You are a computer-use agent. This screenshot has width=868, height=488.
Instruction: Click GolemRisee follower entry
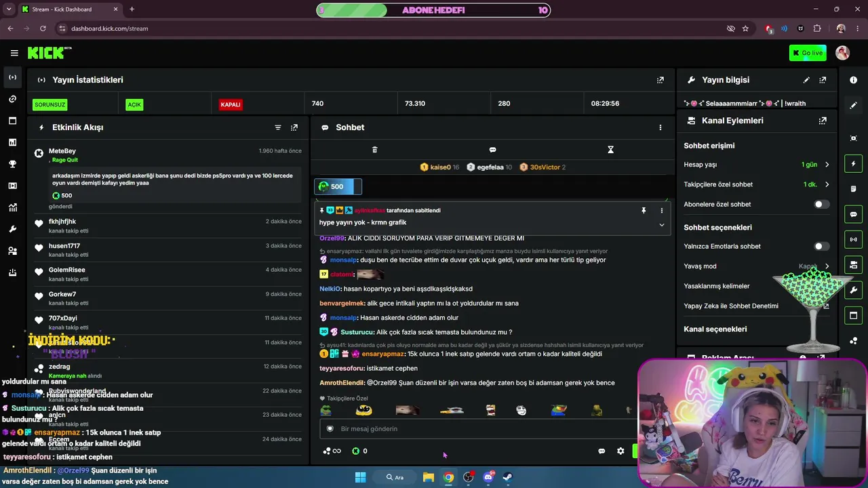(168, 274)
